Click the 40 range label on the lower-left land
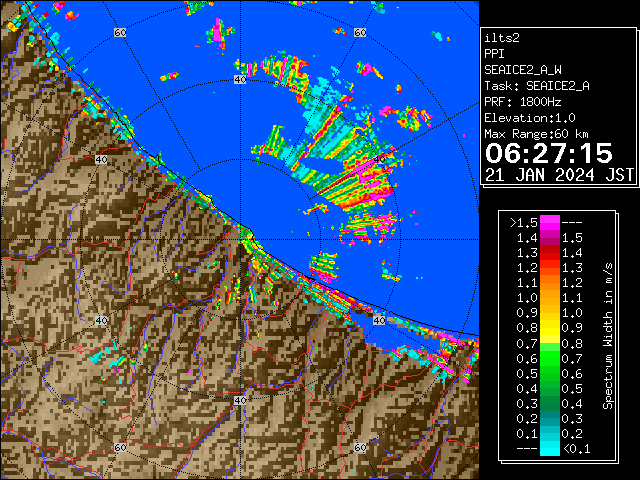 pyautogui.click(x=101, y=320)
